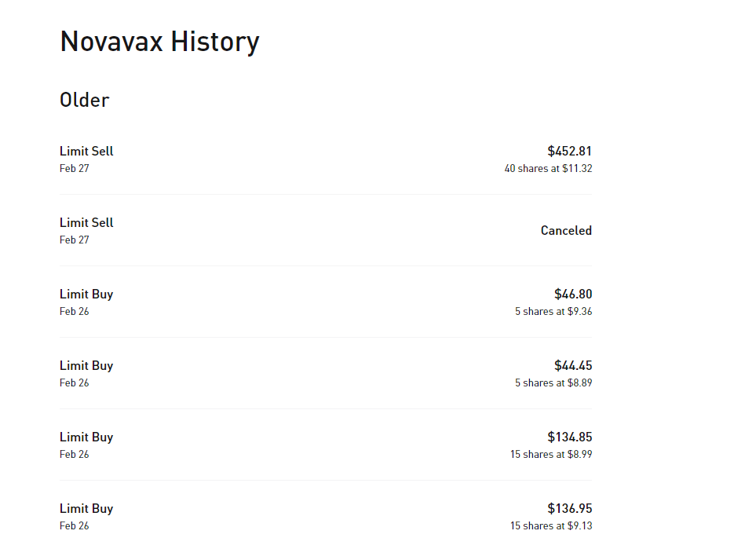
Task: Open the canceled Limit Sell order label
Action: (x=86, y=222)
